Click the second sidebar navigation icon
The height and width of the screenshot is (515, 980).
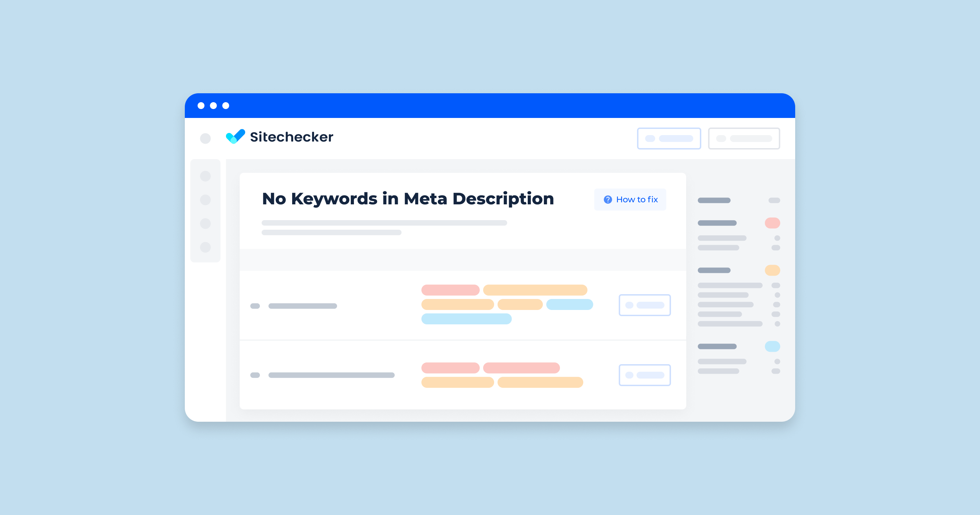(x=205, y=223)
